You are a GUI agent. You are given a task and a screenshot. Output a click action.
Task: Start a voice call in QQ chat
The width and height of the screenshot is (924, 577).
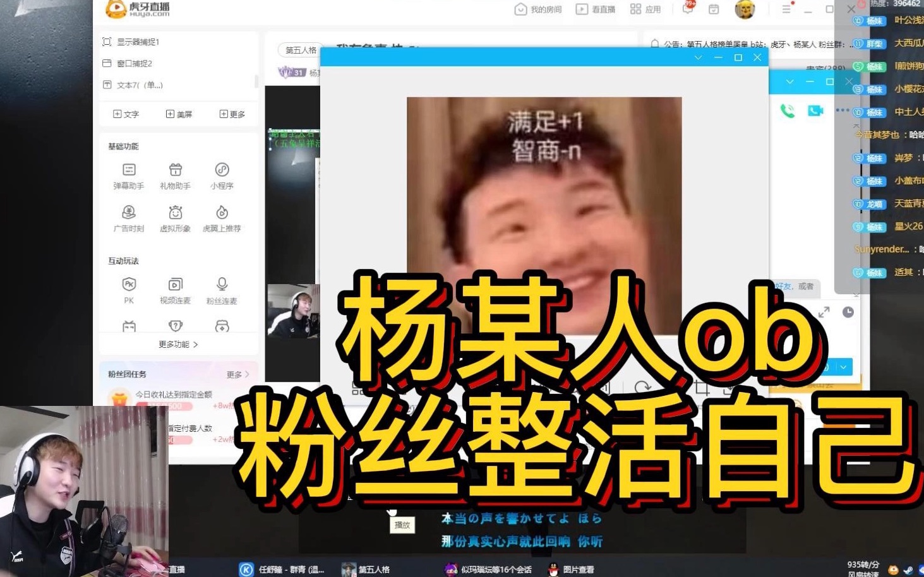pyautogui.click(x=788, y=111)
